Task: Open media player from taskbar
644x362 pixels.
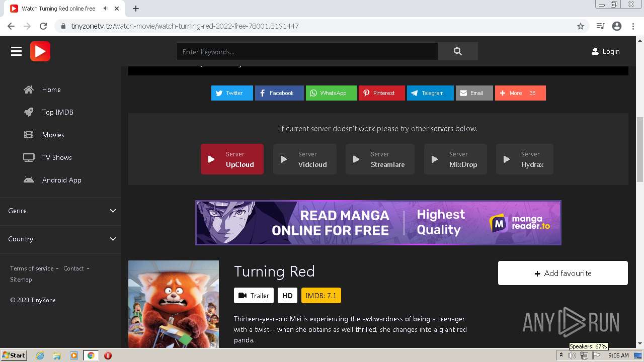Action: click(x=74, y=355)
